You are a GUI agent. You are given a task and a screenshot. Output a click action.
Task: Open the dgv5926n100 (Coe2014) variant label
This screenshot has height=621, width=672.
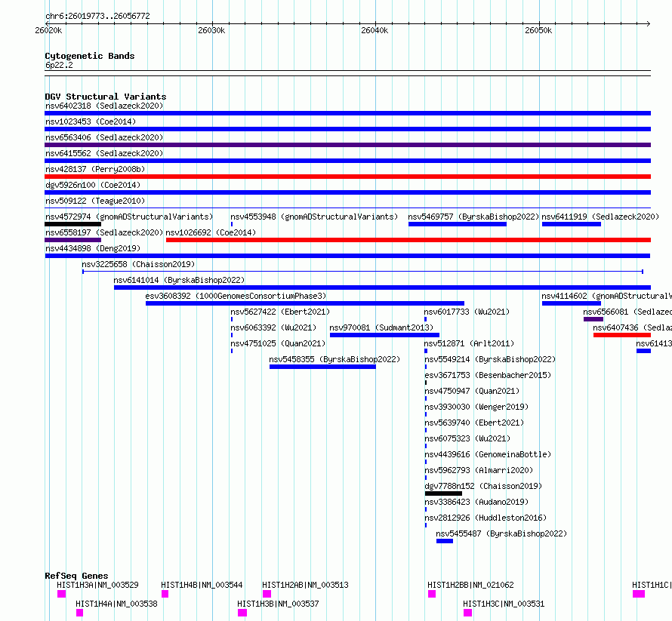point(93,185)
